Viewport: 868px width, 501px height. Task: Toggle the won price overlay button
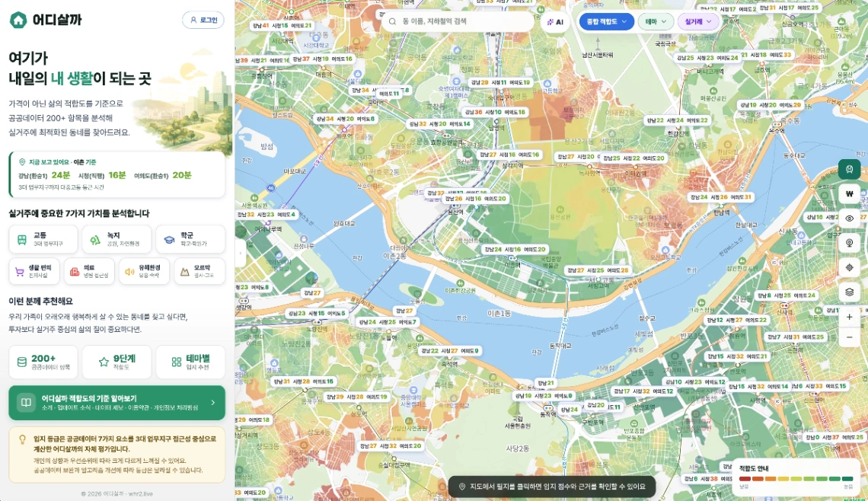[x=849, y=193]
